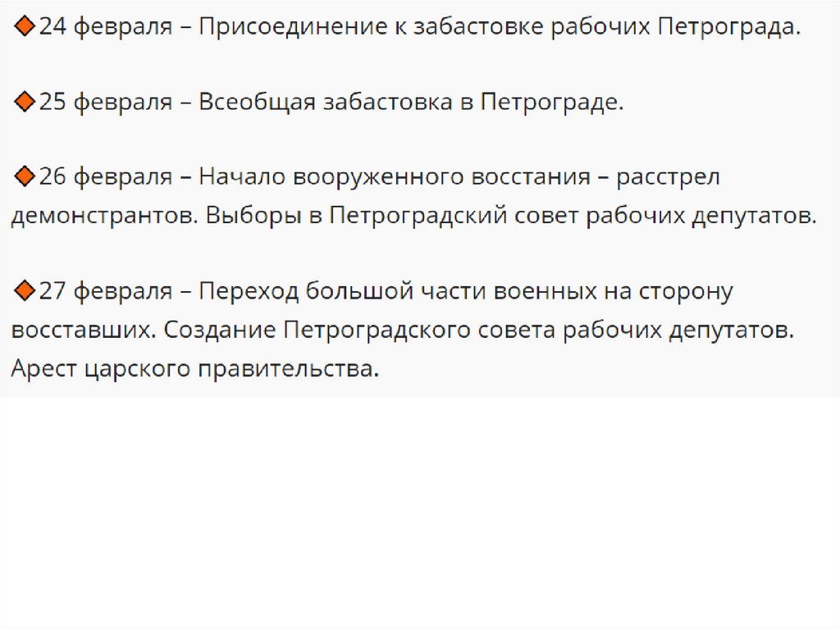
Task: Click the orange diamond before "26 февраля"
Action: 25,177
